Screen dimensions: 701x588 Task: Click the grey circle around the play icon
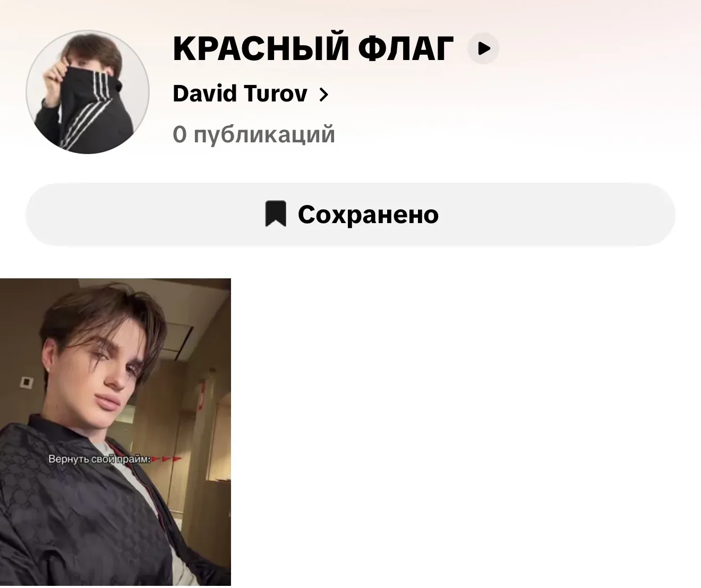[483, 48]
